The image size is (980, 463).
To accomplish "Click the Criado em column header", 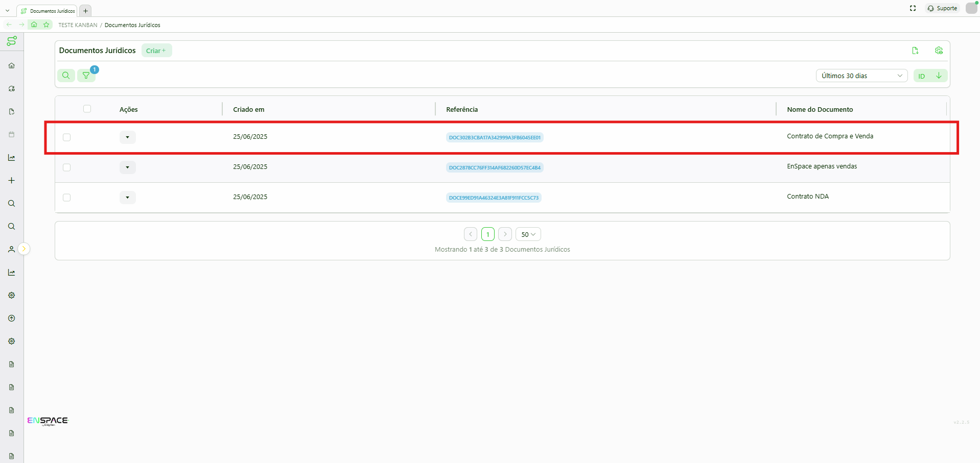I will point(249,109).
